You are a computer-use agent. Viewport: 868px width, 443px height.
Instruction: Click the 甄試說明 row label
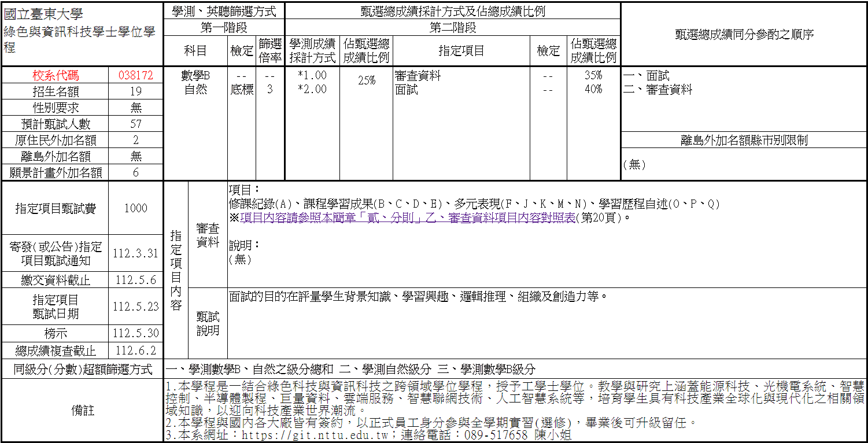coord(208,324)
